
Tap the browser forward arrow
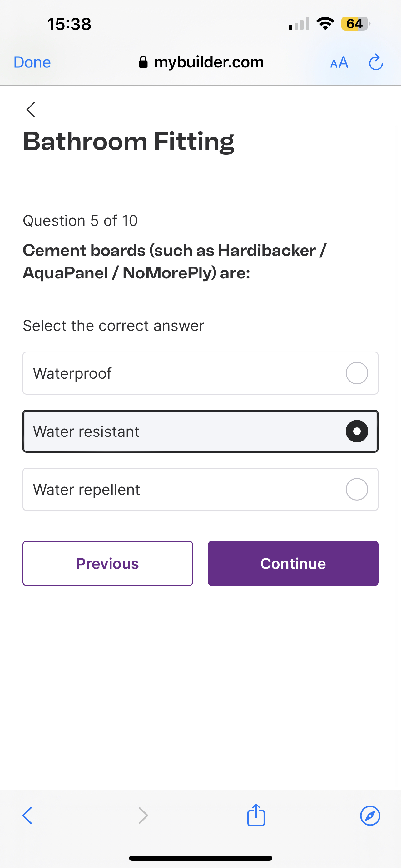click(143, 816)
